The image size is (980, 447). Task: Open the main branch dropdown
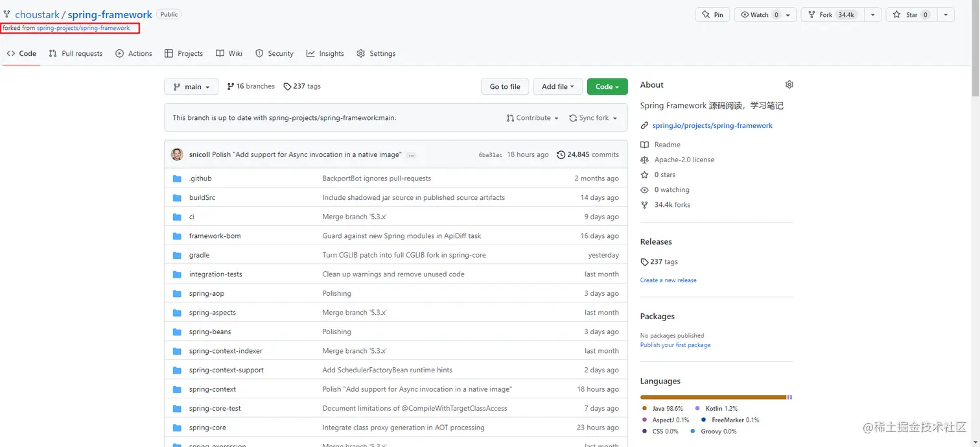[x=191, y=87]
